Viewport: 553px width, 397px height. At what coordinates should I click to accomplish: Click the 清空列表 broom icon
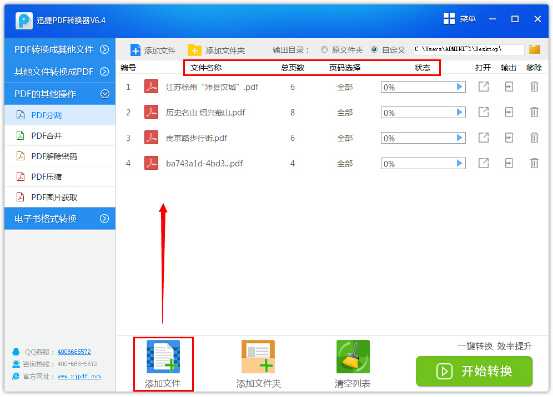click(x=353, y=356)
